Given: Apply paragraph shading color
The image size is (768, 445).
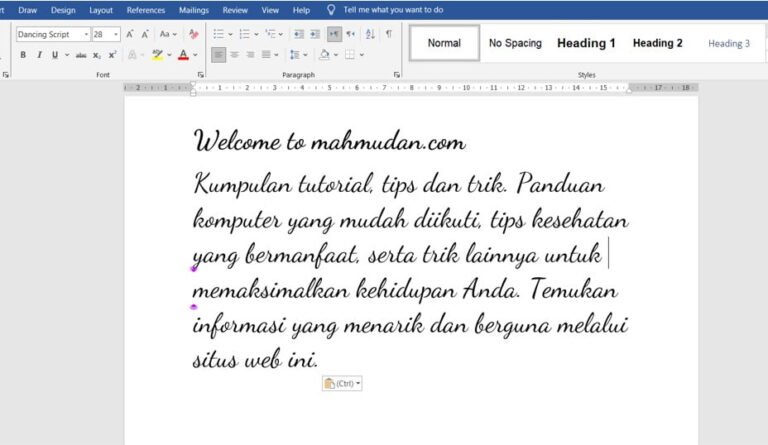Looking at the screenshot, I should pyautogui.click(x=324, y=55).
